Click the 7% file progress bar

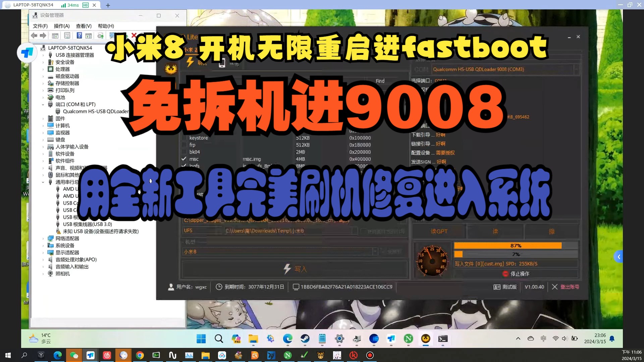pyautogui.click(x=516, y=254)
